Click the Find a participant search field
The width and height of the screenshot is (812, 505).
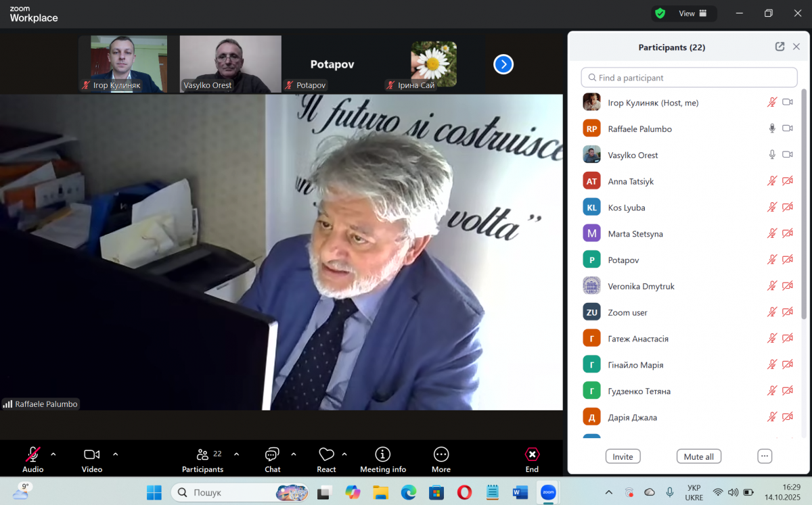[689, 78]
